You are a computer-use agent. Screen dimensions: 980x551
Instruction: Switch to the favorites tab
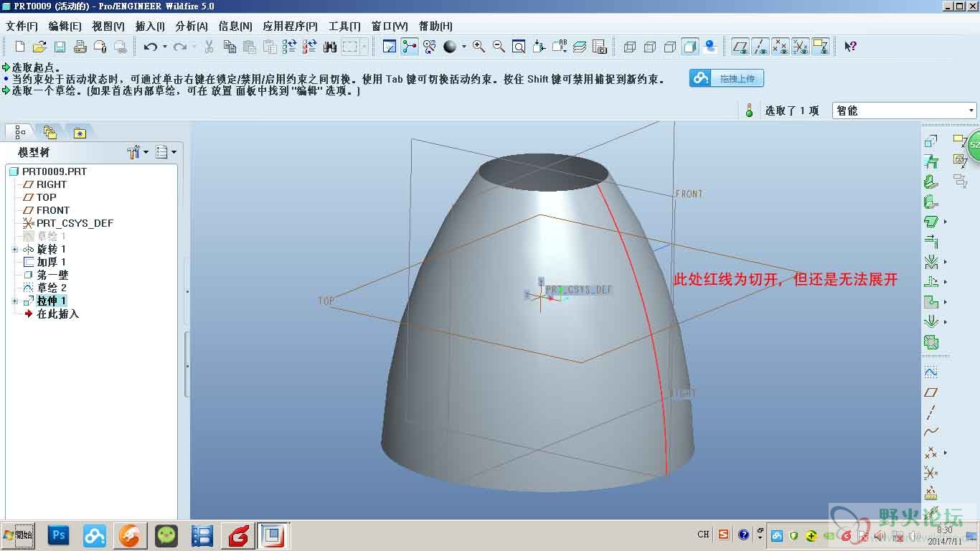80,132
